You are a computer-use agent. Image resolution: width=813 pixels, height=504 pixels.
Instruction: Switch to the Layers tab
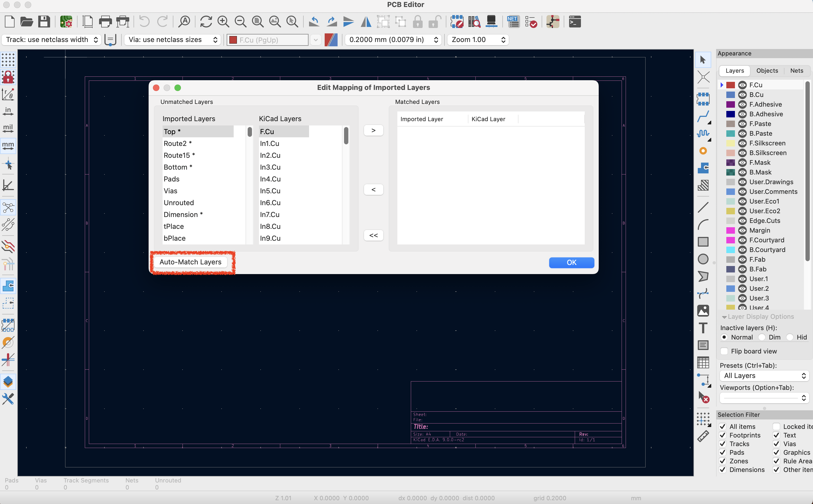click(735, 71)
